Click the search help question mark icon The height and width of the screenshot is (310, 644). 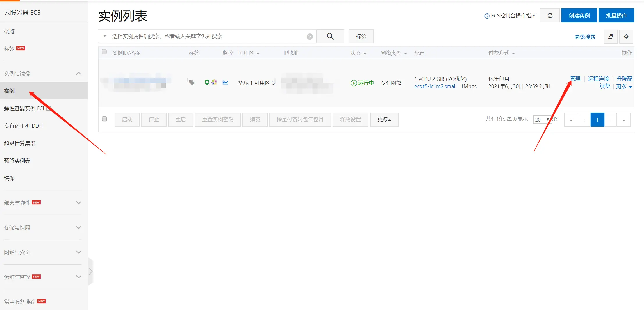pos(310,36)
